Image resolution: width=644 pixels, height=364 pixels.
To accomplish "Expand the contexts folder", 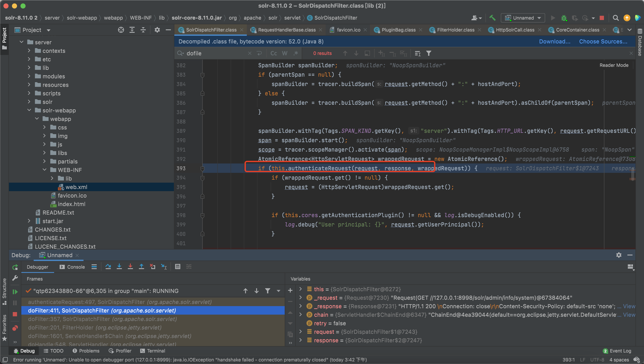I will click(x=29, y=50).
